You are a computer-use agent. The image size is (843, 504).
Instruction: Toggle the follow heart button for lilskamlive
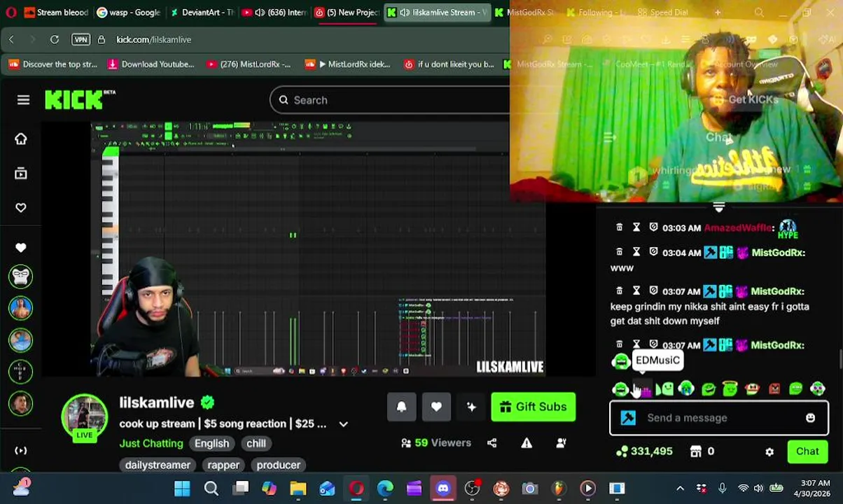436,407
